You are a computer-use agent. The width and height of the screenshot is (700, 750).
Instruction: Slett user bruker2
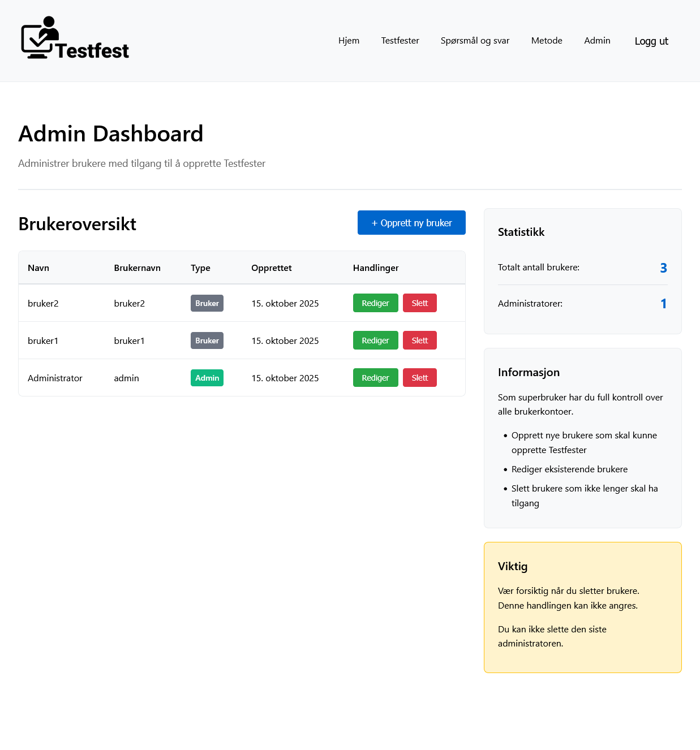tap(419, 303)
